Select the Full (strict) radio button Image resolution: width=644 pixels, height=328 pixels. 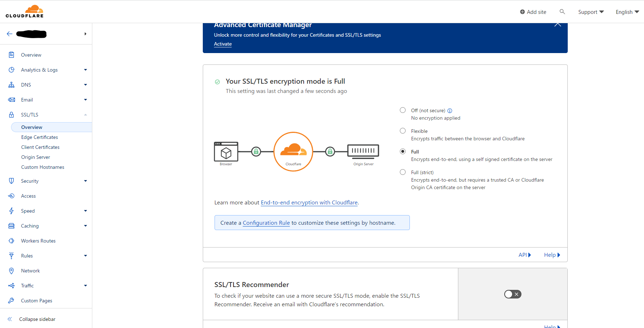[403, 172]
